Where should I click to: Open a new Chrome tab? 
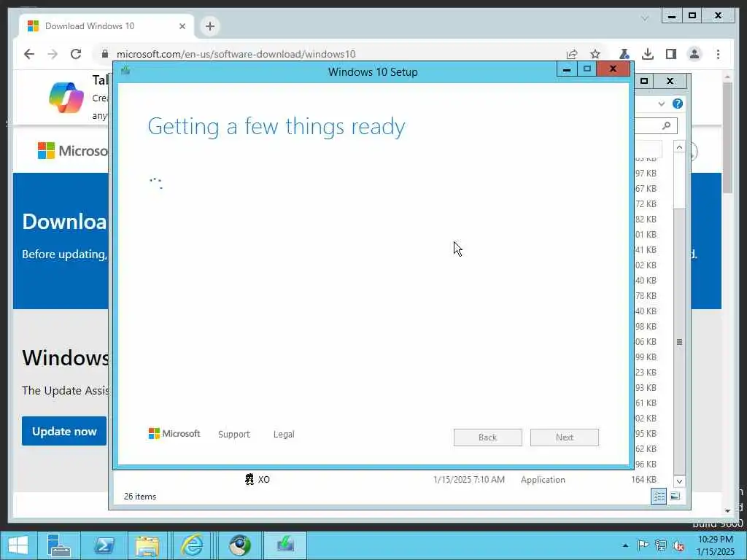(x=210, y=26)
